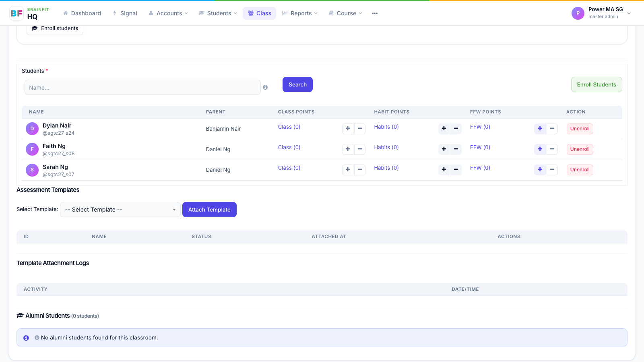The height and width of the screenshot is (362, 644).
Task: Open the Select Template dropdown
Action: click(120, 210)
